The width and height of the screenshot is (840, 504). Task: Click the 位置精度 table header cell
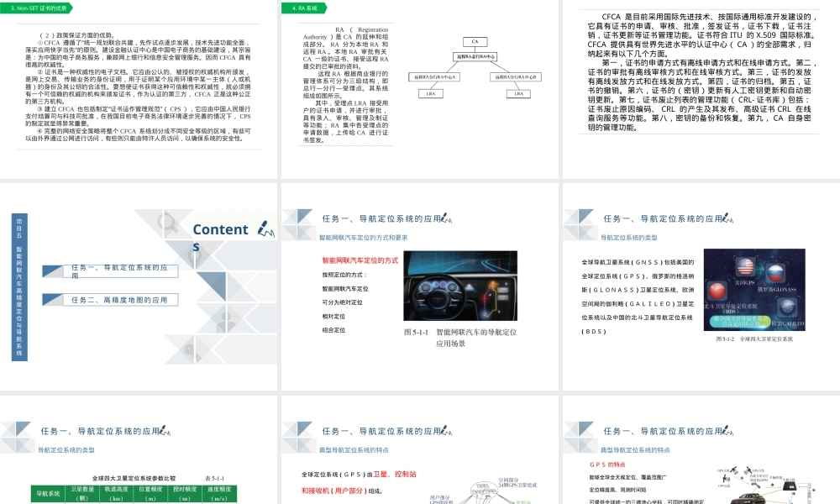150,494
